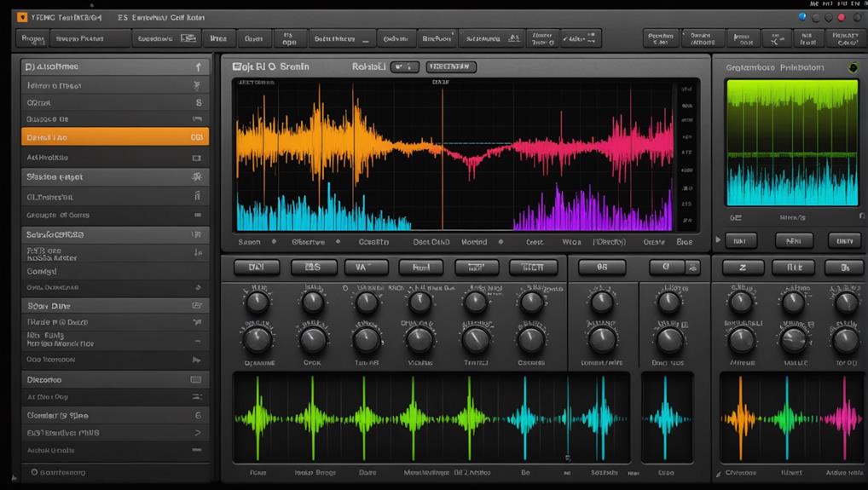Click the dash icon on Groupte Of Comrs row
The height and width of the screenshot is (490, 868).
(198, 215)
